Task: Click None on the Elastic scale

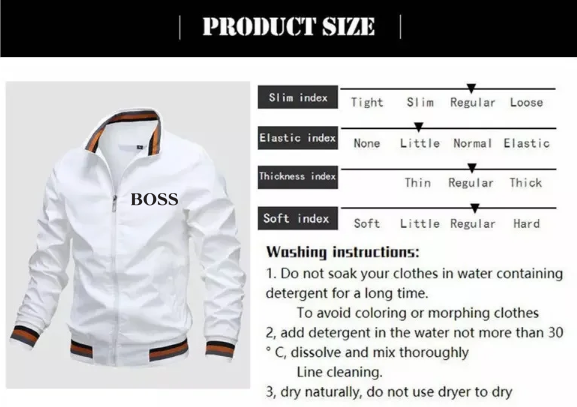Action: pos(367,143)
